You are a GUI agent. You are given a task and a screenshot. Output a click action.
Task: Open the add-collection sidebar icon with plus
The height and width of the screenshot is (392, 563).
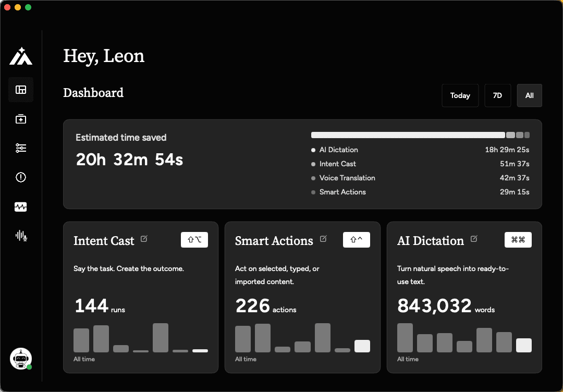point(21,119)
